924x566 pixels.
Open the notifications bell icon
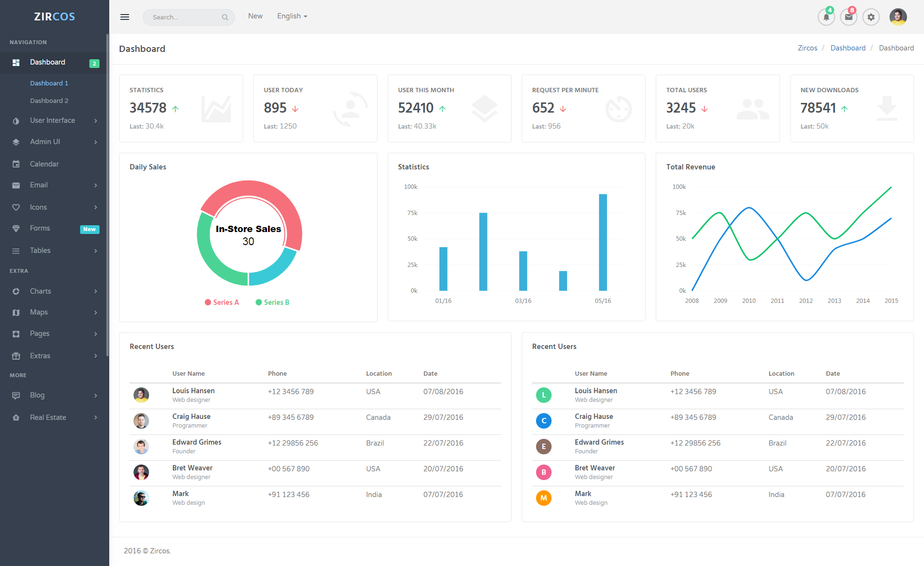826,17
